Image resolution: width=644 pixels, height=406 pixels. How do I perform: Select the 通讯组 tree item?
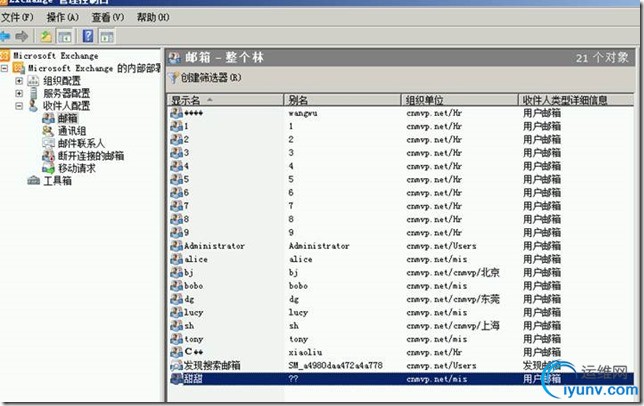72,131
